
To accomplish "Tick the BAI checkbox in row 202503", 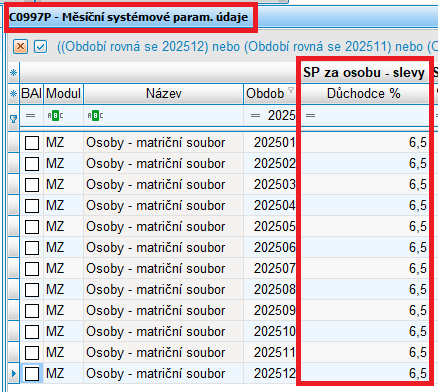I will [32, 185].
